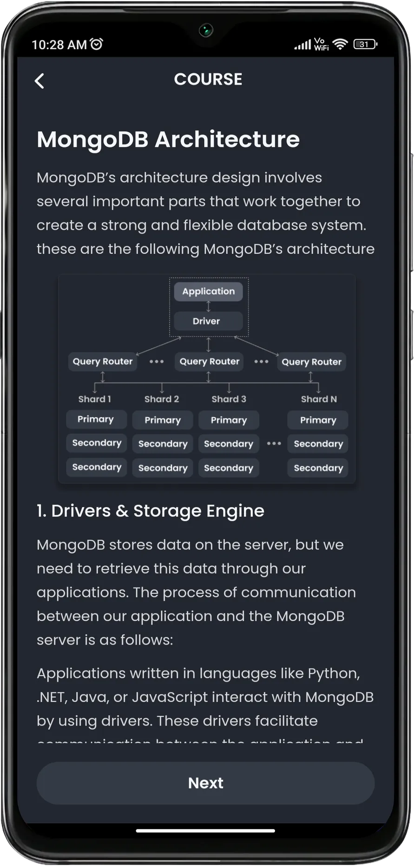This screenshot has width=414, height=868.
Task: Tap Primary box under Shard N
Action: (318, 420)
